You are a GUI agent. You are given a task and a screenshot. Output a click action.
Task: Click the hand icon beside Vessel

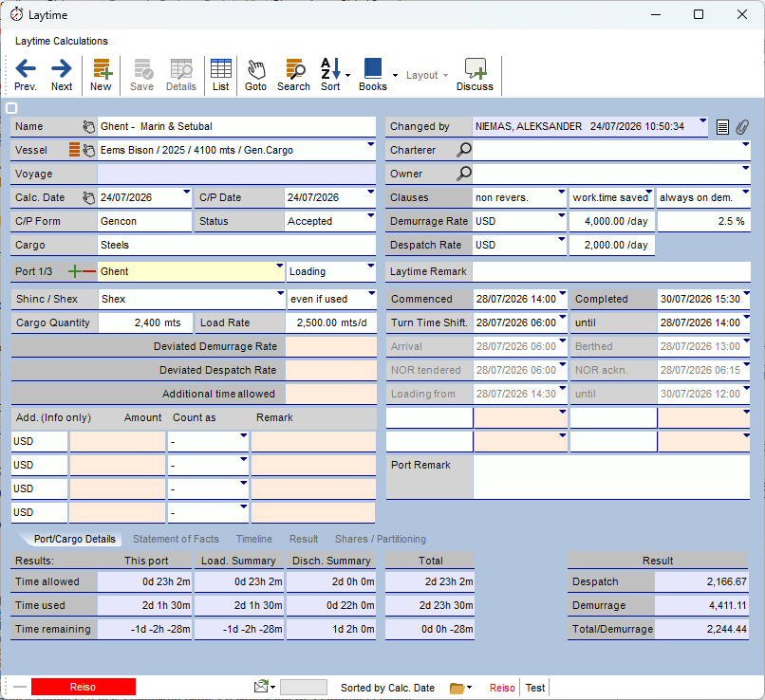[89, 150]
